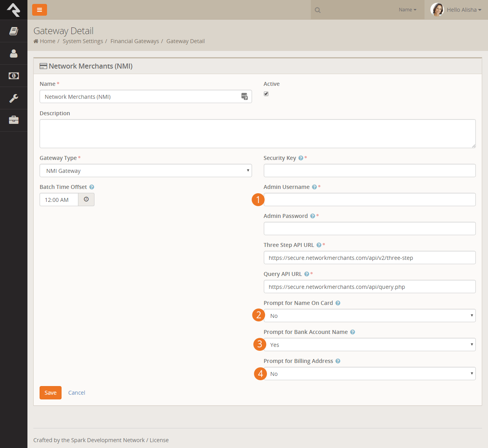Image resolution: width=488 pixels, height=448 pixels.
Task: Open the wrench tools icon in sidebar
Action: (x=14, y=98)
